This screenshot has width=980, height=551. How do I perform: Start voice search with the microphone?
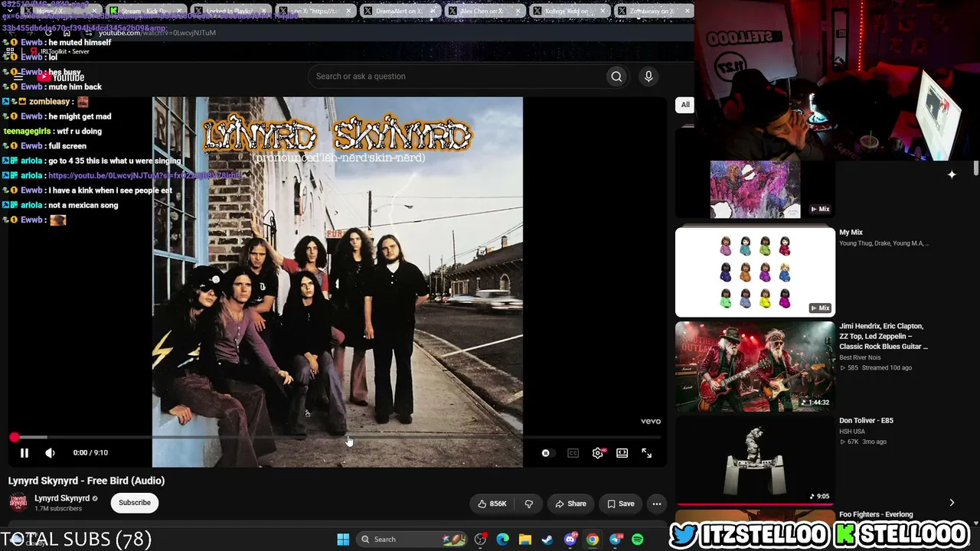(648, 77)
